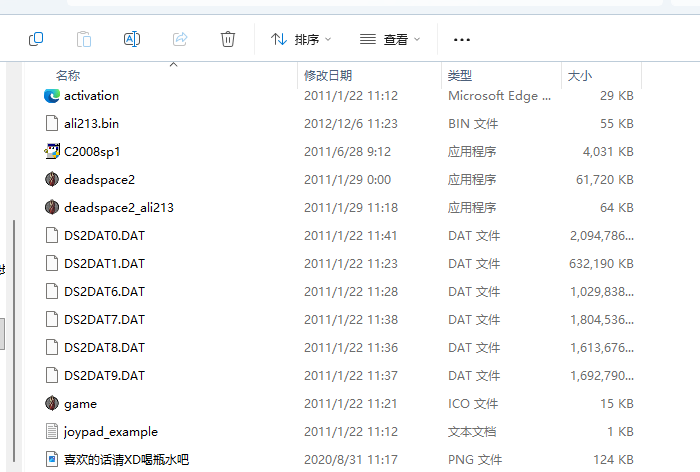
Task: Sort by 大小 column header
Action: tap(580, 76)
